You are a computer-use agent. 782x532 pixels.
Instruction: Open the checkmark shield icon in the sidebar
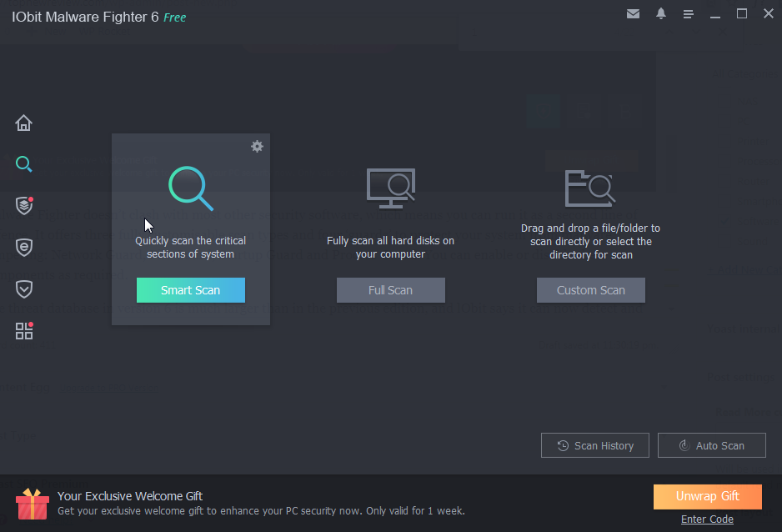click(24, 289)
